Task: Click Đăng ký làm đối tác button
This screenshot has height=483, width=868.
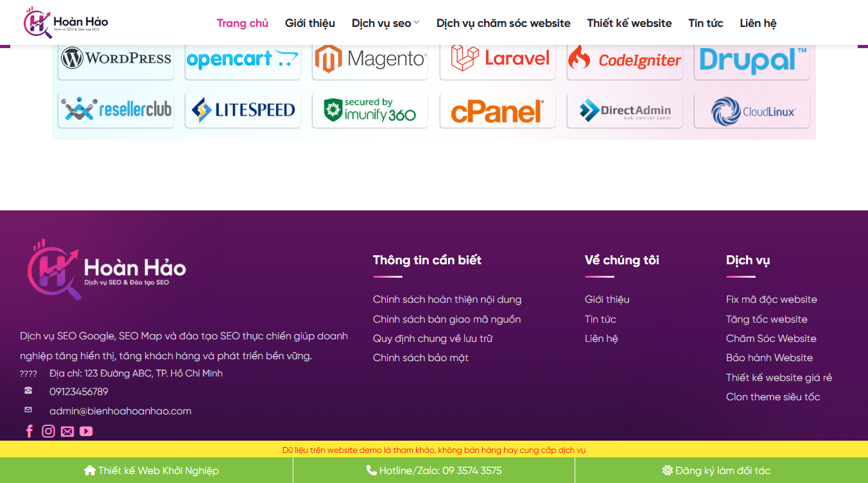Action: tap(716, 470)
